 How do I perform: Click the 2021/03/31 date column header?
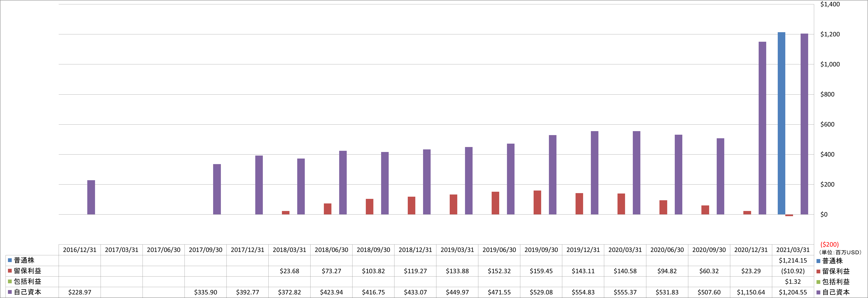click(x=793, y=250)
